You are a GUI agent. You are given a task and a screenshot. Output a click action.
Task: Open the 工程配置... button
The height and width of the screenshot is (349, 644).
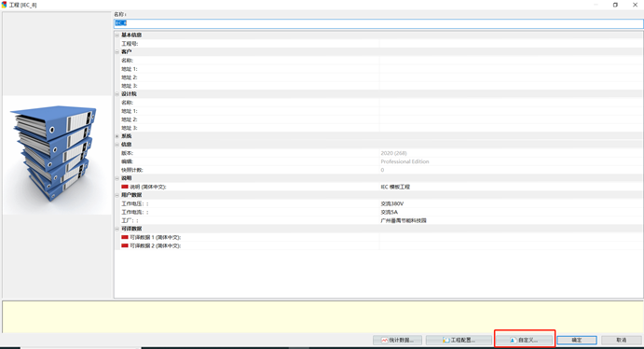459,340
